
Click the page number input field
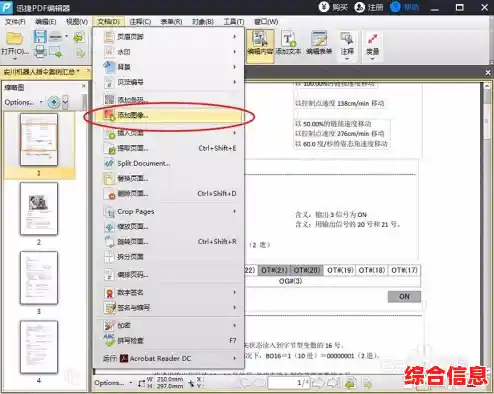tap(289, 383)
